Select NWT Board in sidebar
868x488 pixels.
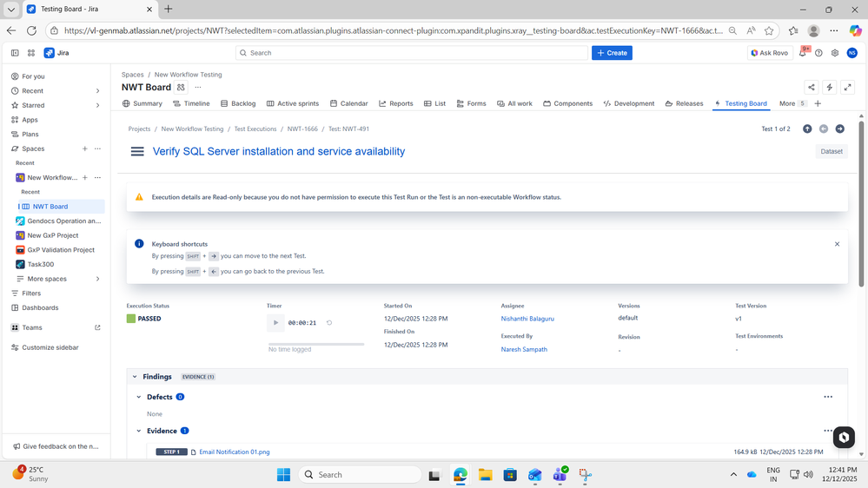(61, 207)
